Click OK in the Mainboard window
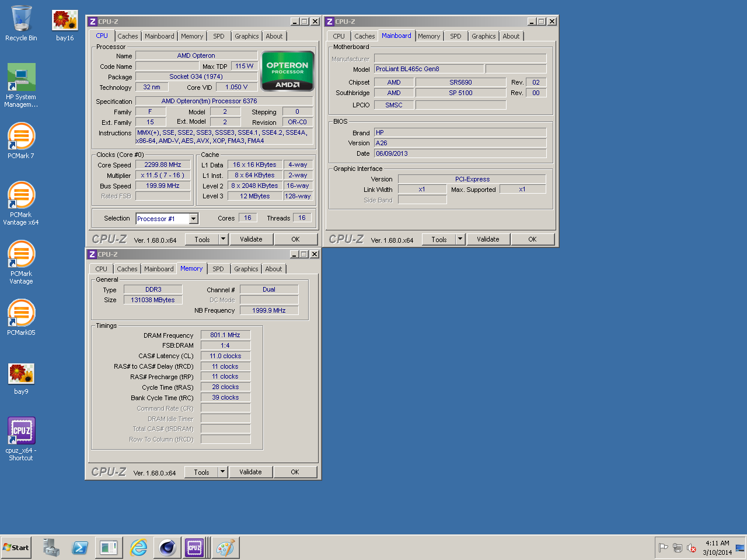 (533, 239)
